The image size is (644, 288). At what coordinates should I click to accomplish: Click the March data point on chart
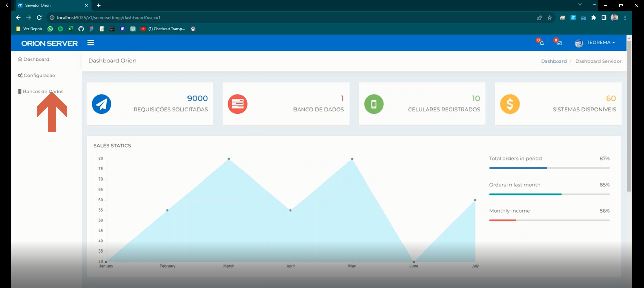[229, 159]
